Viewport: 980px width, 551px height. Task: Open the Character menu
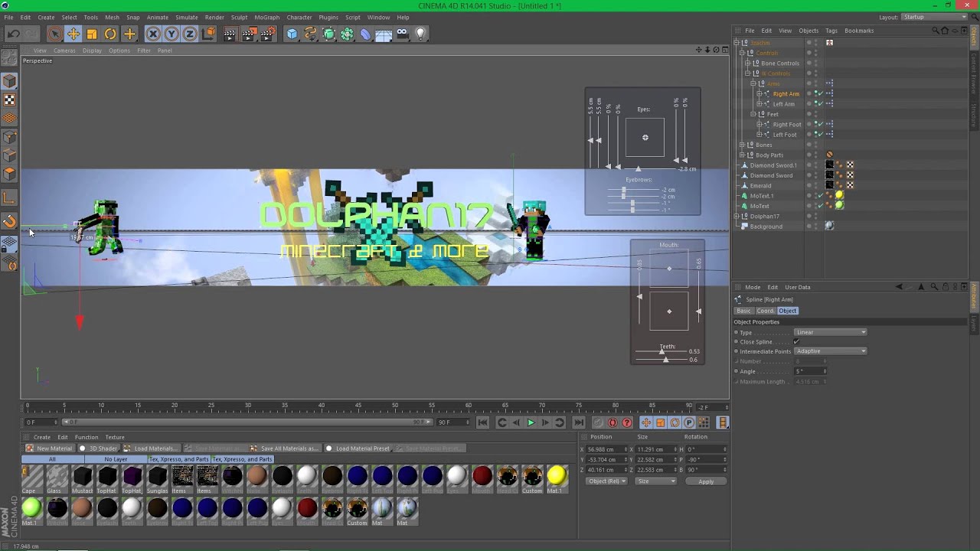coord(299,17)
